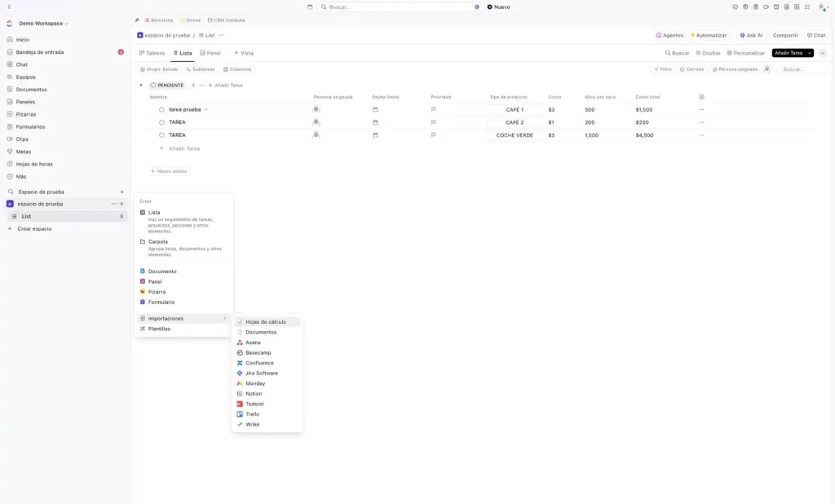Mark tarea prueba status circle as complete
The image size is (835, 504).
click(161, 109)
